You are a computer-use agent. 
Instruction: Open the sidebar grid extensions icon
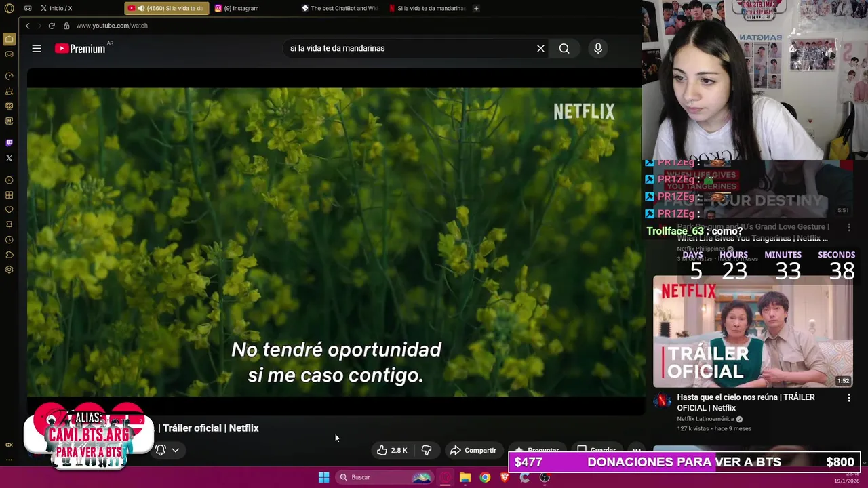[9, 195]
